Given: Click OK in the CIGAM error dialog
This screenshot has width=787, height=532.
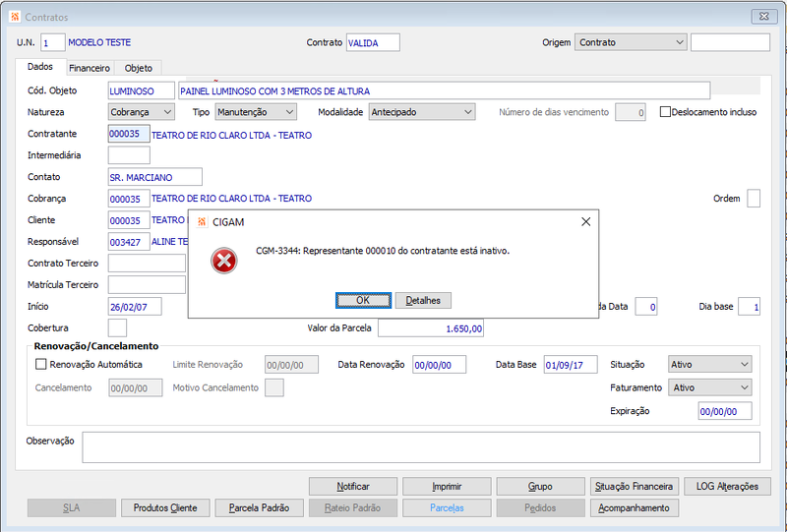Looking at the screenshot, I should pyautogui.click(x=363, y=300).
